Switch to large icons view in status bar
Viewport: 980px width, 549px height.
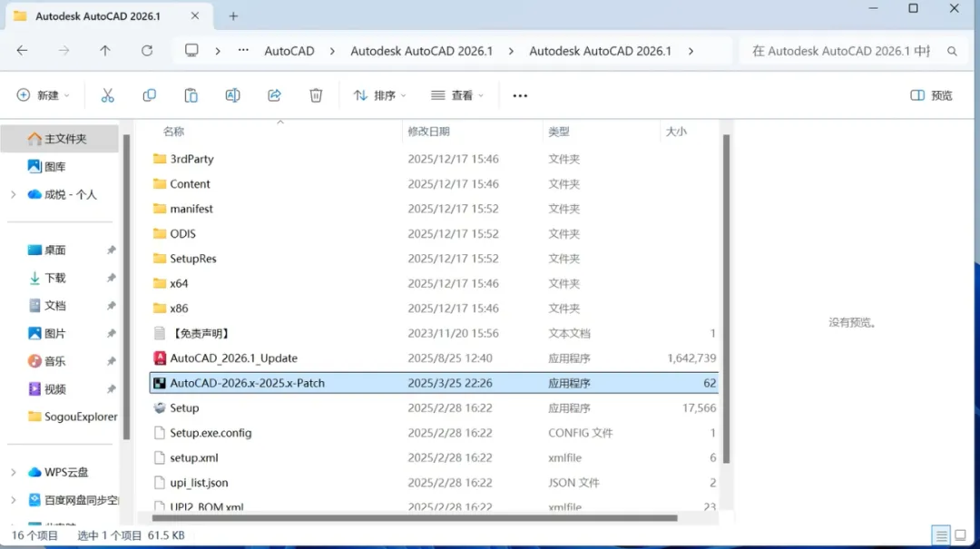[961, 535]
